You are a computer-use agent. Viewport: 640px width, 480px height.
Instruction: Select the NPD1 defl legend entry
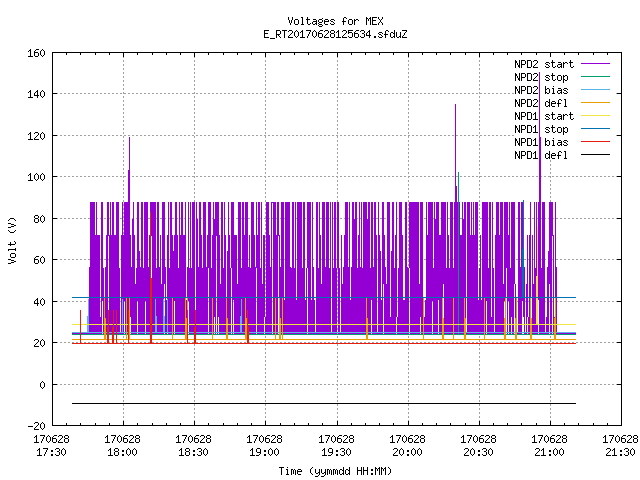pyautogui.click(x=541, y=156)
